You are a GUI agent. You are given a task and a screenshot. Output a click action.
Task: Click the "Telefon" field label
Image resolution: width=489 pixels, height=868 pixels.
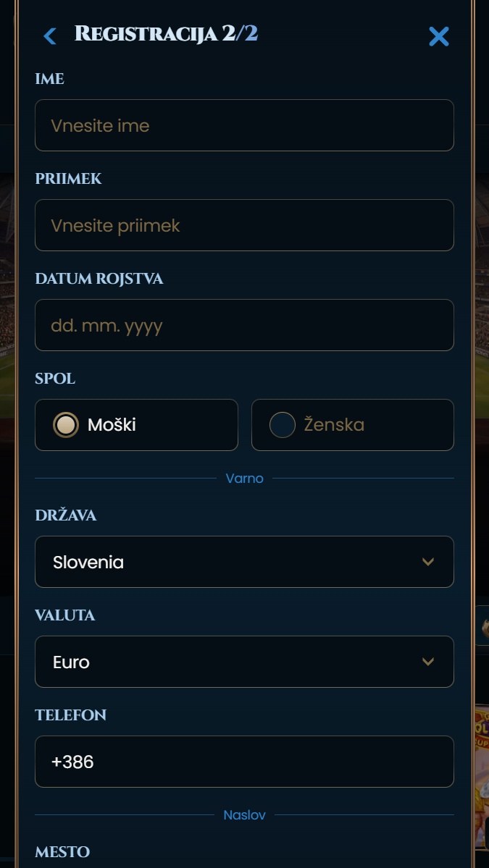71,715
